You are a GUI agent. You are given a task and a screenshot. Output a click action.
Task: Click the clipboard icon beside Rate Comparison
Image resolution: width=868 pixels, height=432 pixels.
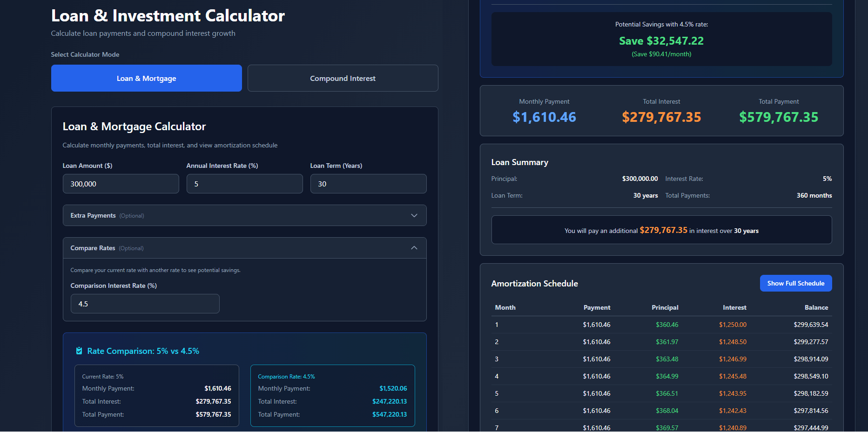point(79,351)
